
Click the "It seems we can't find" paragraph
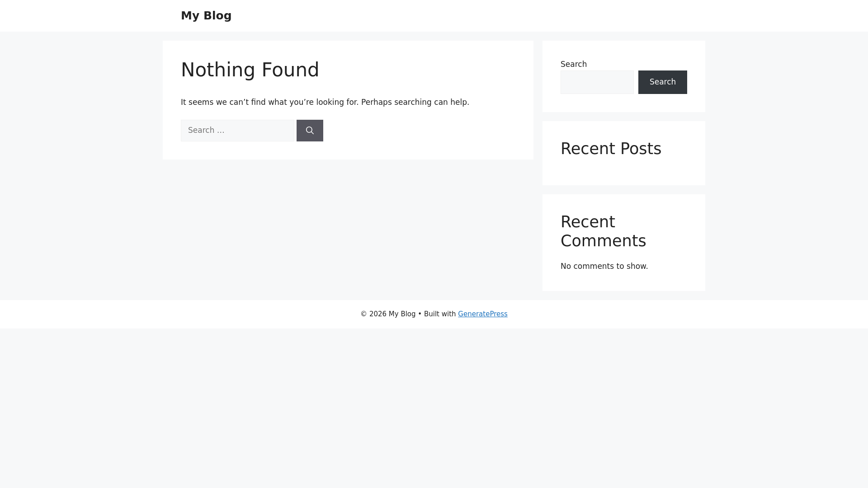325,102
